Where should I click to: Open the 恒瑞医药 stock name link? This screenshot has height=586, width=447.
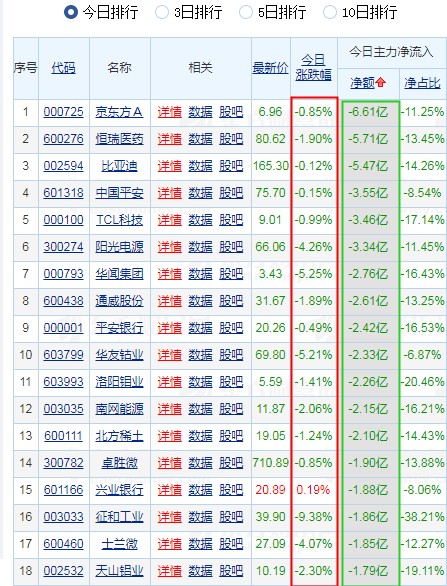click(x=119, y=139)
